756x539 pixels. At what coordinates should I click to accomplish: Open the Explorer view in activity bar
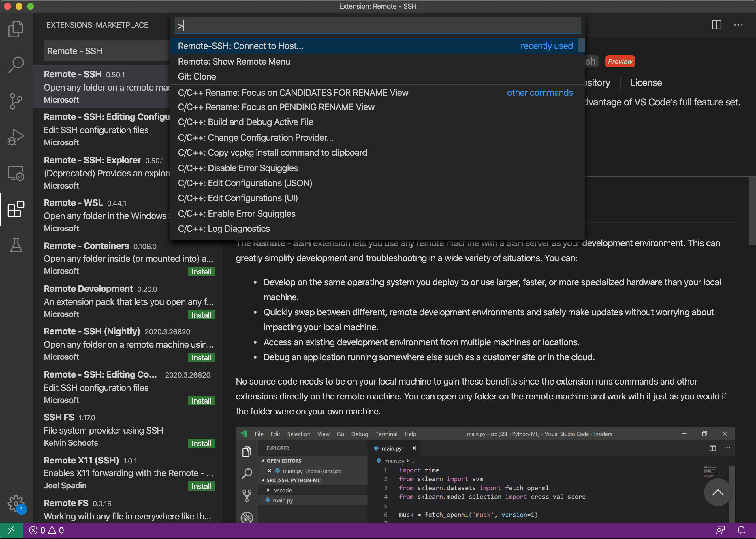click(x=16, y=29)
